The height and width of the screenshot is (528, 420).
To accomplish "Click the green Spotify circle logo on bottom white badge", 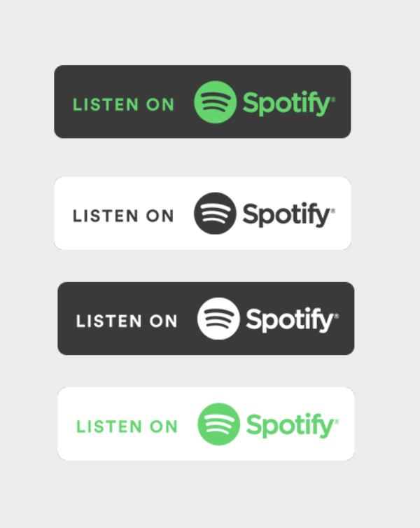I will point(218,424).
